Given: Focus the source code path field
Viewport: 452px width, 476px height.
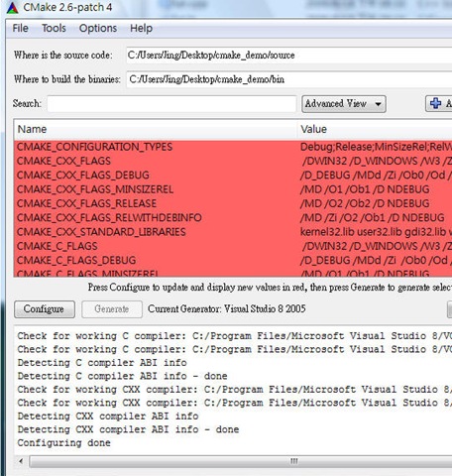Looking at the screenshot, I should tap(288, 56).
